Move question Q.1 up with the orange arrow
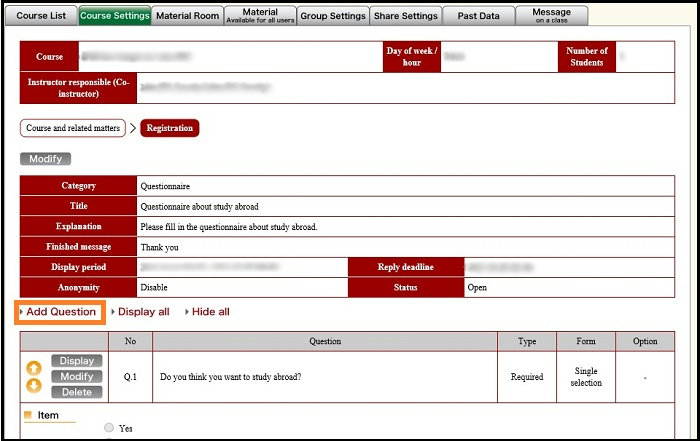The image size is (700, 441). click(34, 368)
